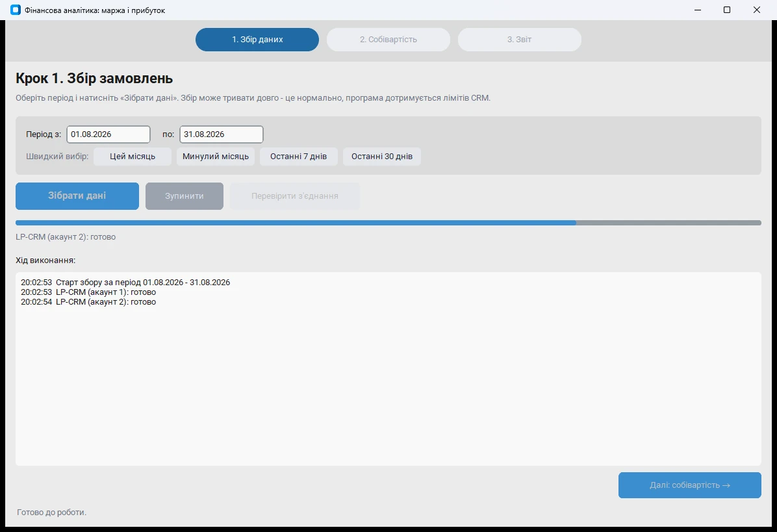This screenshot has height=532, width=777.
Task: Select log line 'Старт збору за період'
Action: coord(125,283)
